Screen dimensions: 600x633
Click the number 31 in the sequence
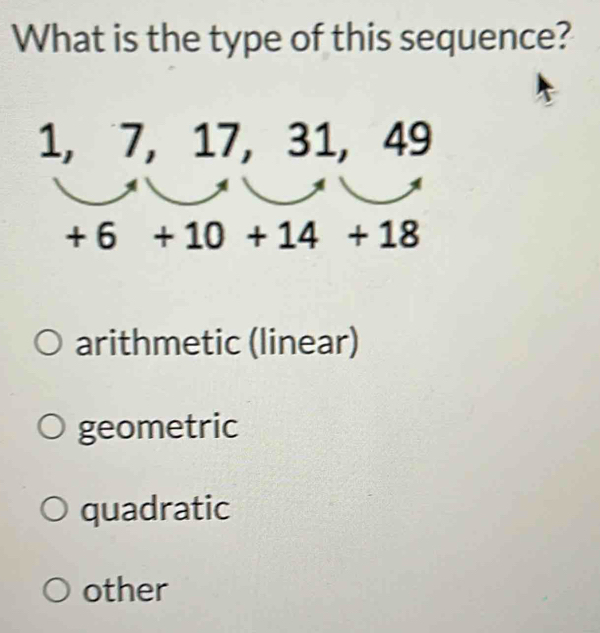311,140
